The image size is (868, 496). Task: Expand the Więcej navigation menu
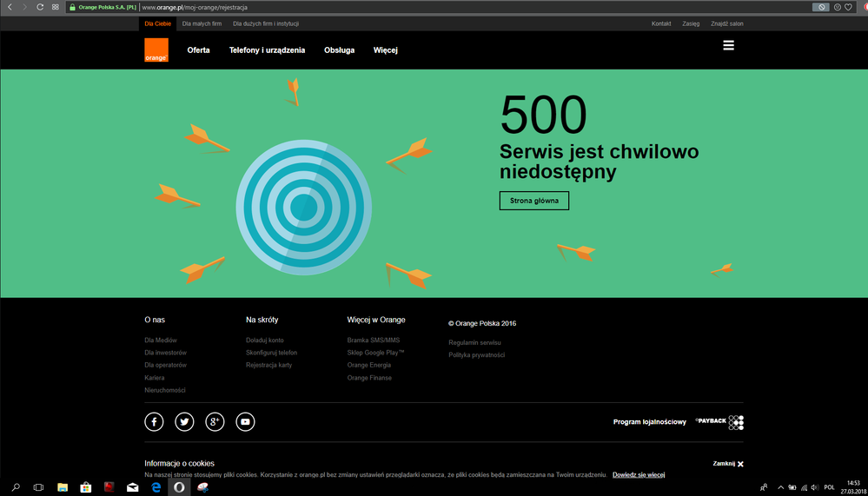pyautogui.click(x=385, y=50)
